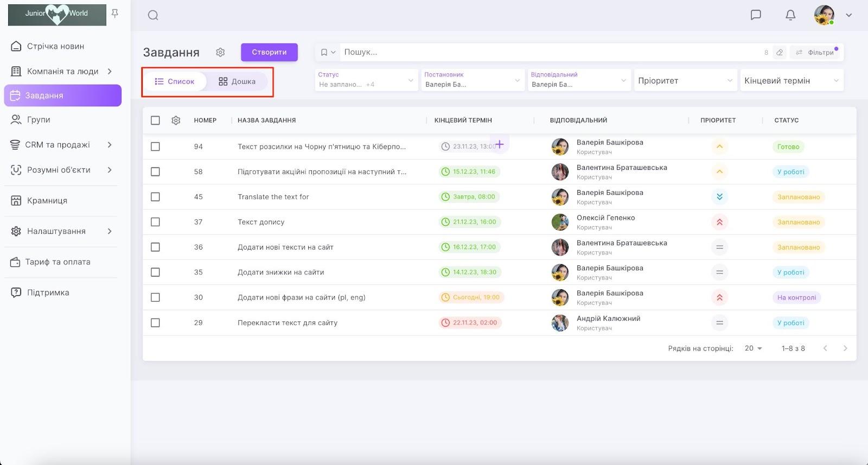Toggle the select-all checkbox in table header
The image size is (868, 465).
155,120
